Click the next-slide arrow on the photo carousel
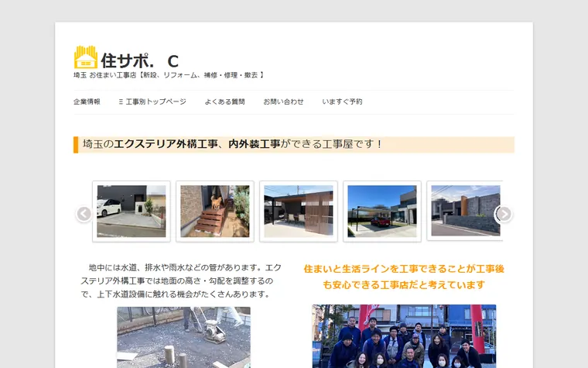The height and width of the screenshot is (368, 588). [x=504, y=214]
